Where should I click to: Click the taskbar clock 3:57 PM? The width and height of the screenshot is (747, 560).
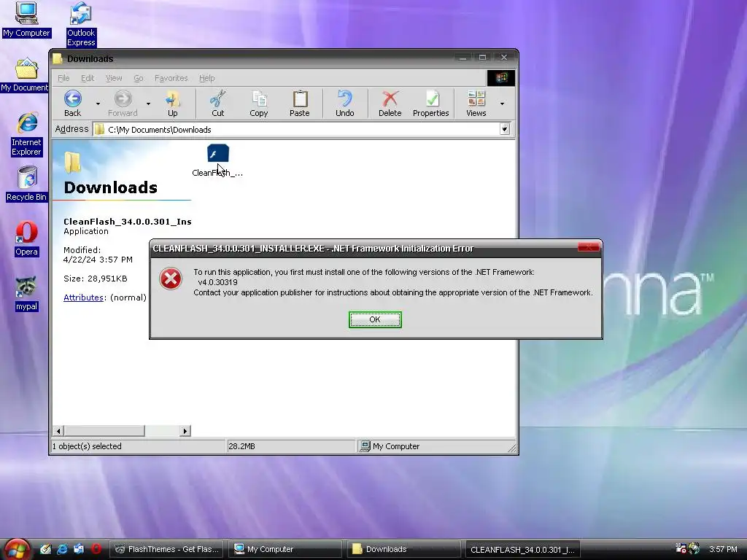[723, 549]
